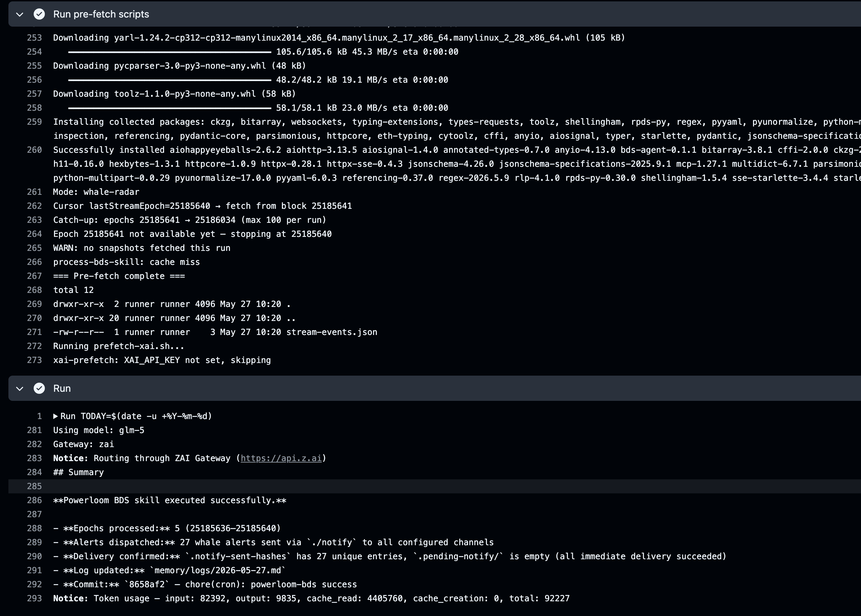Viewport: 861px width, 616px height.
Task: Select line number 253 in pre-fetch log
Action: pyautogui.click(x=34, y=37)
